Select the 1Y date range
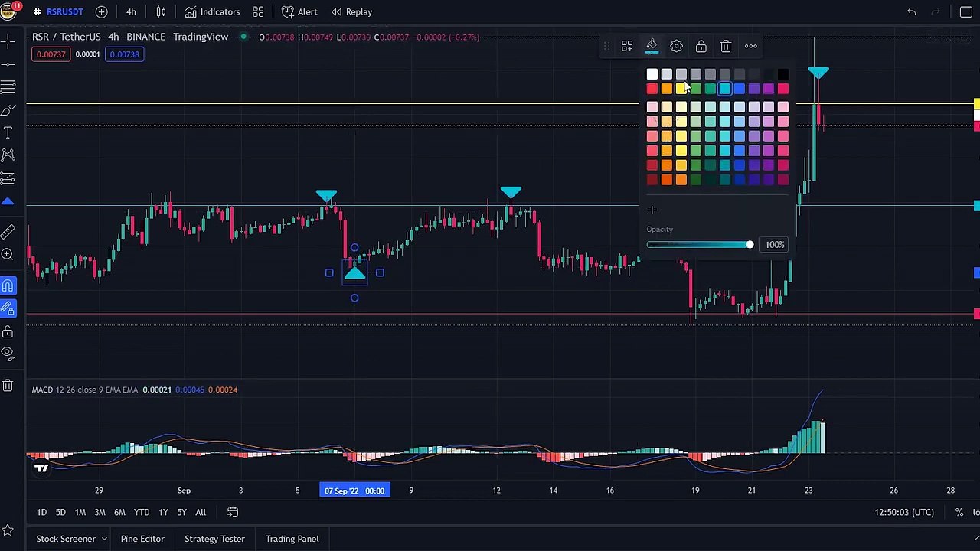Screen dimensions: 980x551 [x=163, y=512]
